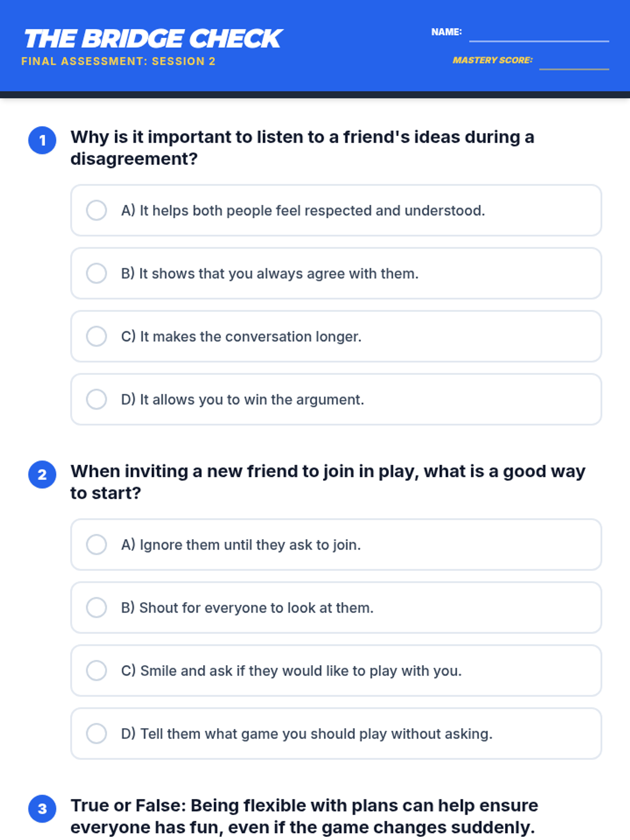Select answer A for question 1
The image size is (630, 840).
97,211
